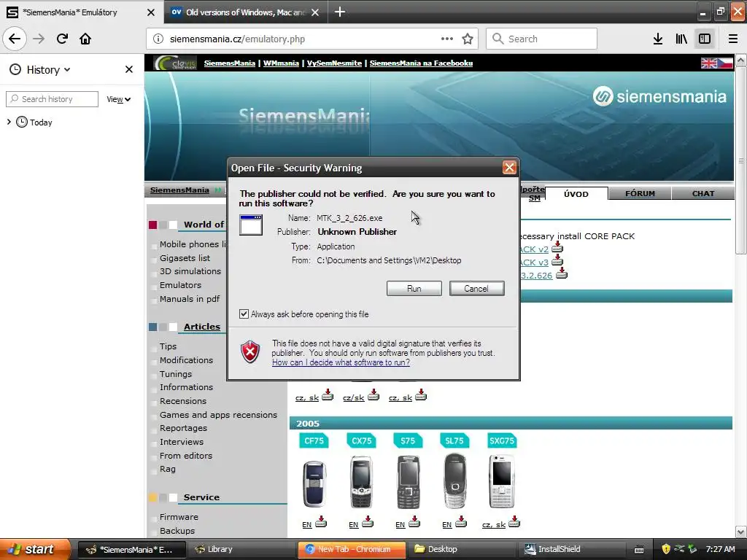Click download icon beside the ACK v3 link
Image resolution: width=747 pixels, height=560 pixels.
[557, 260]
